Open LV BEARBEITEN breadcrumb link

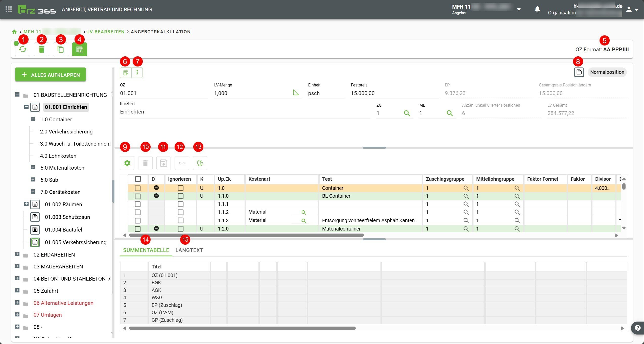tap(106, 32)
